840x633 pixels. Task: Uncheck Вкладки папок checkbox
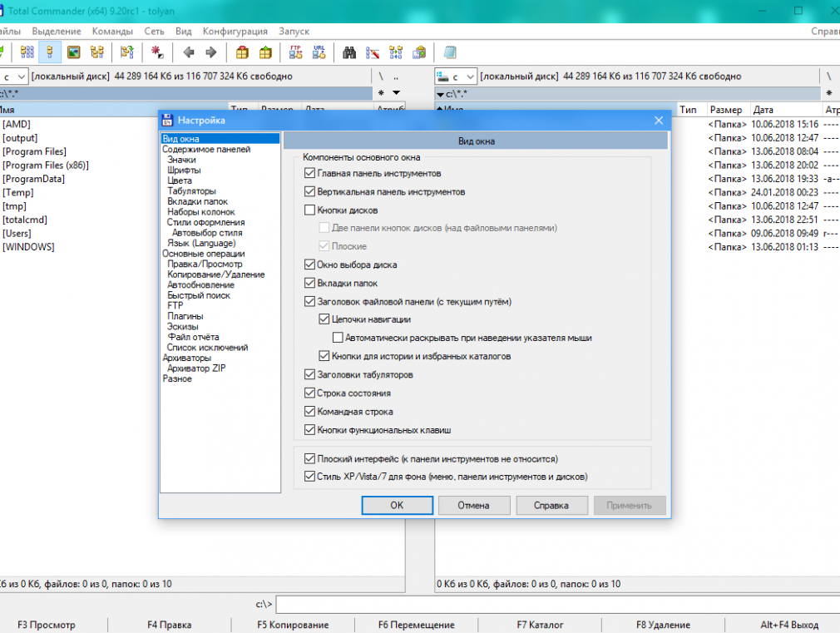309,283
